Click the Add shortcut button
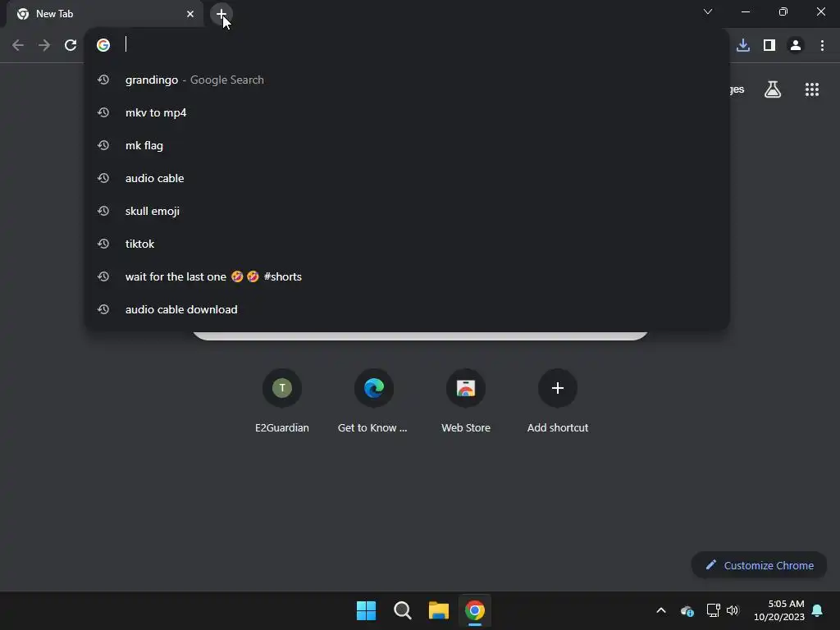840x630 pixels. point(558,402)
